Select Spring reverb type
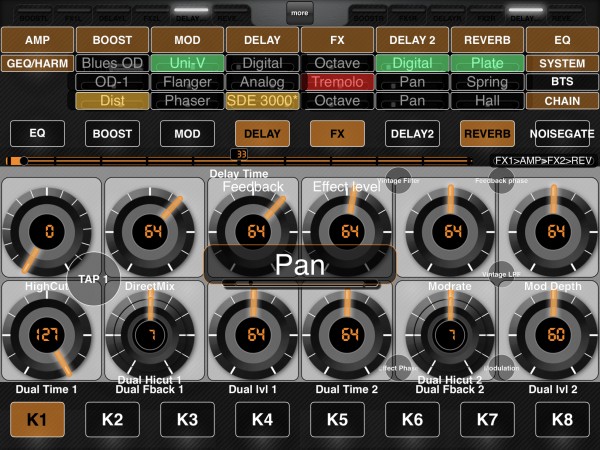The image size is (600, 450). point(487,82)
